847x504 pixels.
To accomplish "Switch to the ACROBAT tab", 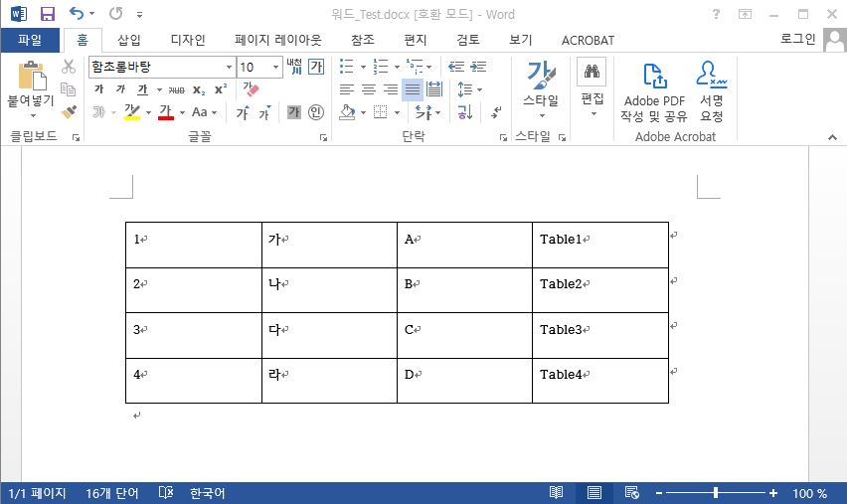I will pos(588,41).
